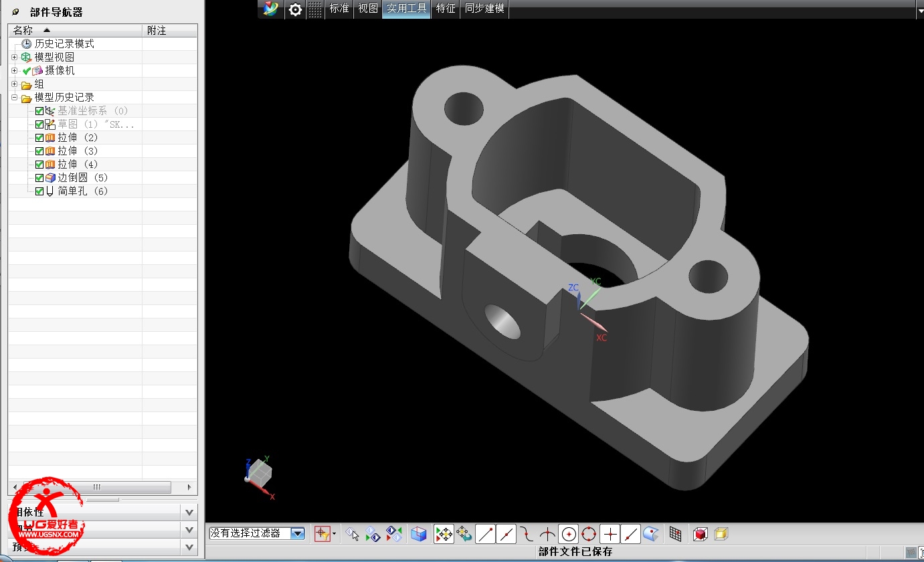
Task: Switch to the 视图 tab
Action: point(368,9)
